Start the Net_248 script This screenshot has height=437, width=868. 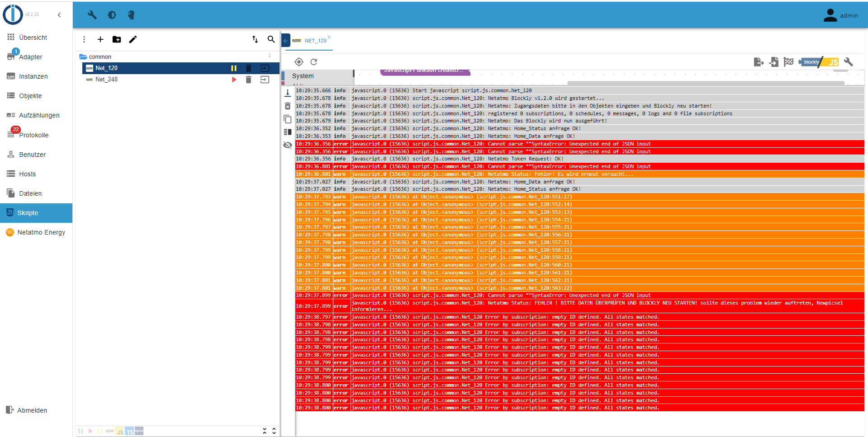click(x=234, y=80)
